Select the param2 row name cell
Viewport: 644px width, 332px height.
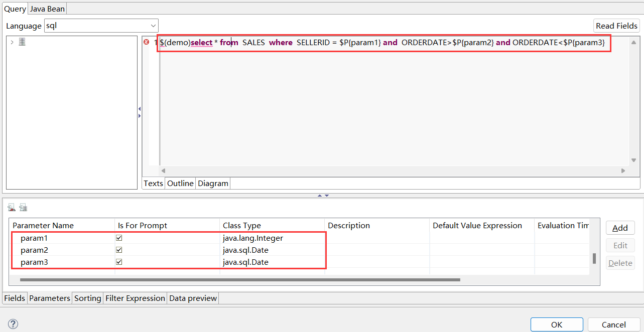click(34, 250)
